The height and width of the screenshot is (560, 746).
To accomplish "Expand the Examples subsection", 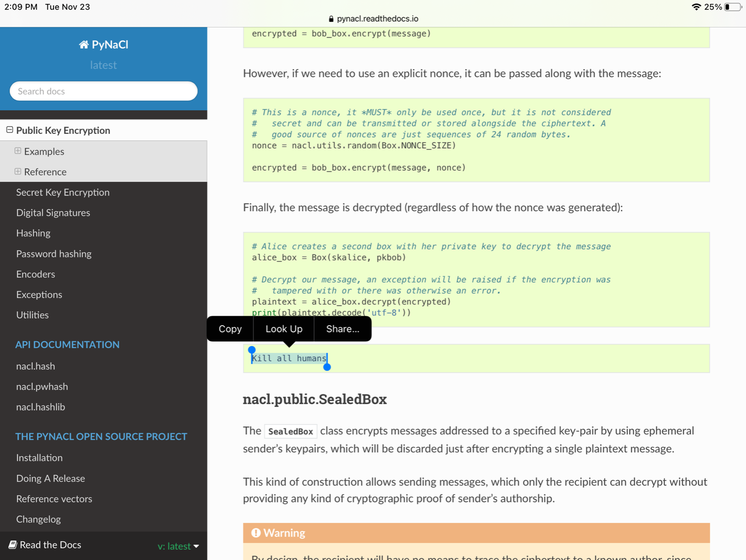I will point(18,151).
